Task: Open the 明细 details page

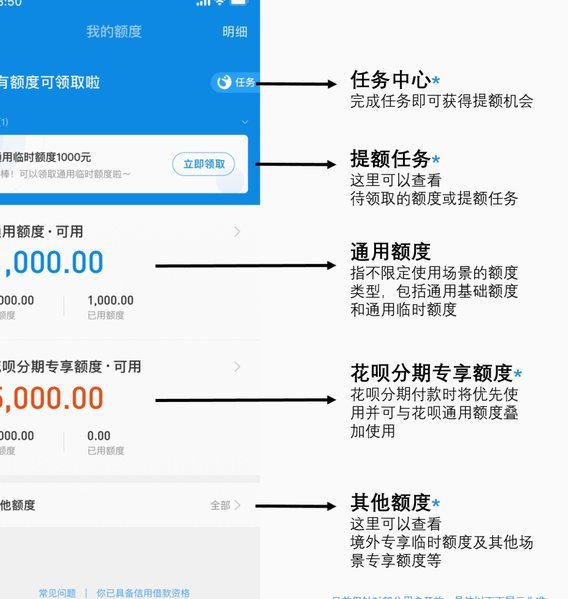Action: [235, 32]
